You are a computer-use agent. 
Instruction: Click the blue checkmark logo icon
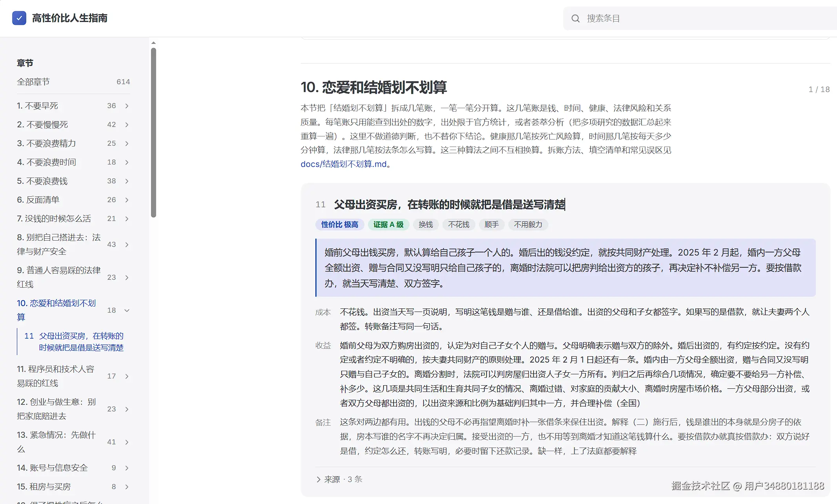coord(19,18)
